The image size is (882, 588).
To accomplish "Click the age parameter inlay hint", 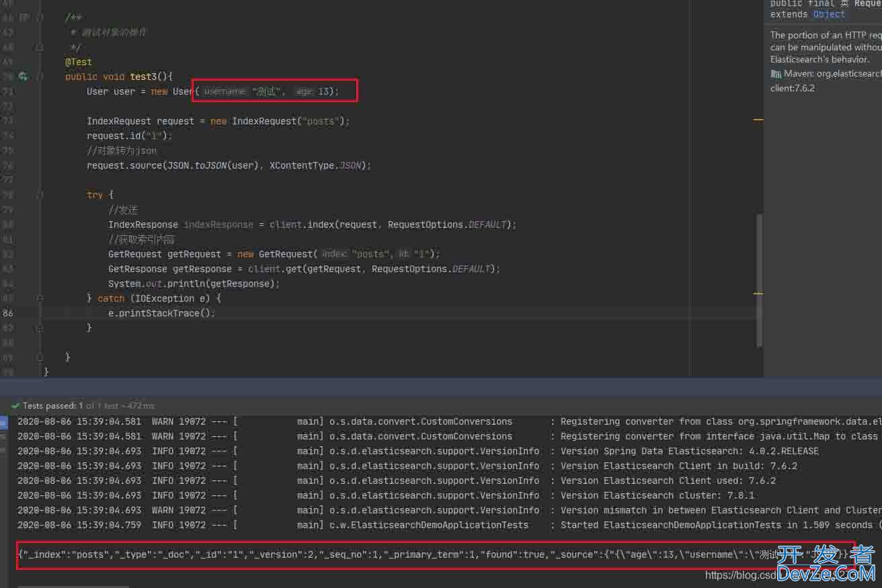I will click(x=305, y=91).
